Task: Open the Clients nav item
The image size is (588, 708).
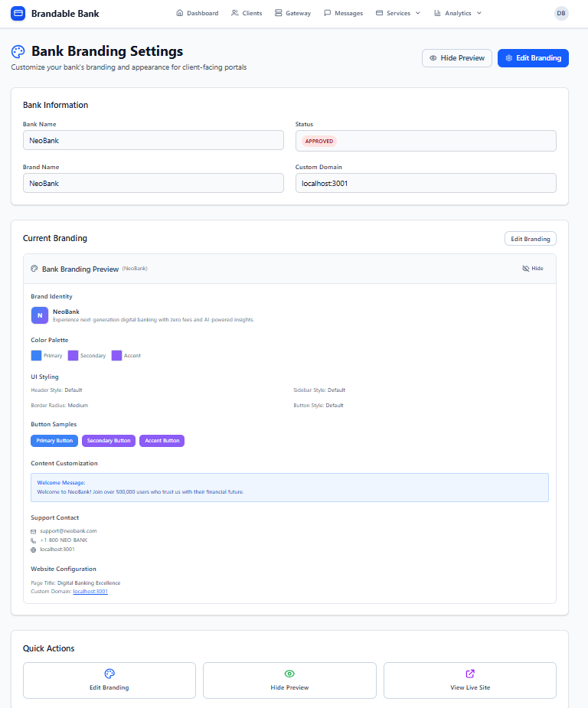Action: (246, 13)
